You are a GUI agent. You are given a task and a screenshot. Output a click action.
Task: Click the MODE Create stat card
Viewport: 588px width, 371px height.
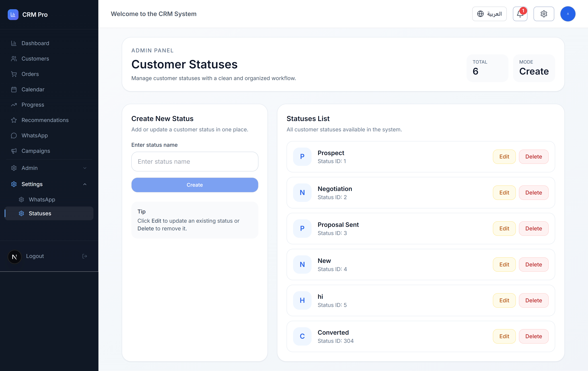[534, 68]
